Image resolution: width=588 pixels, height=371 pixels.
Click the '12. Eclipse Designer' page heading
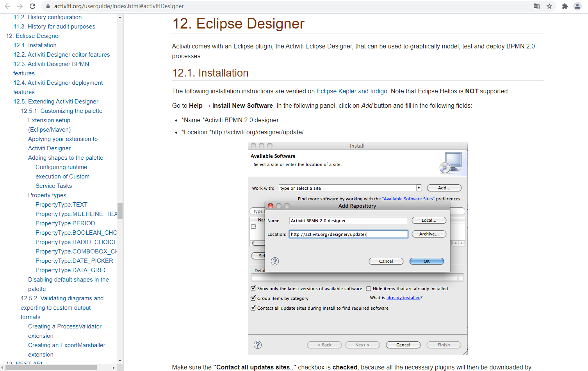click(238, 24)
